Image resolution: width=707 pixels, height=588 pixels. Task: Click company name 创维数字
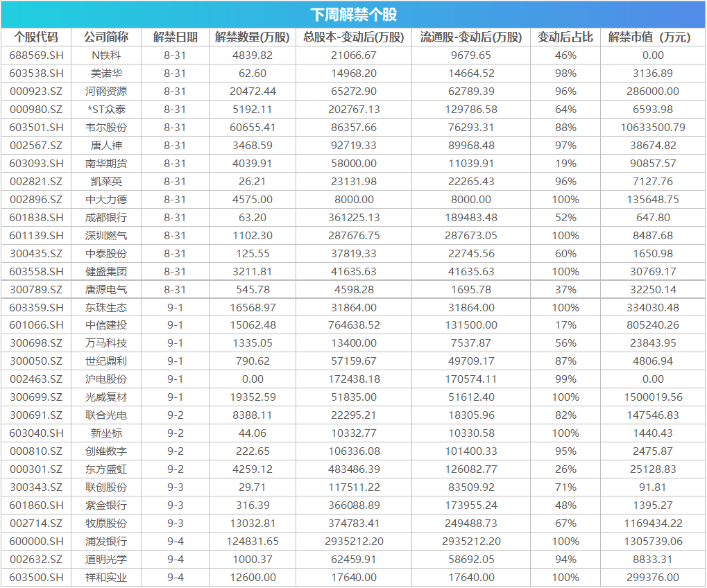click(106, 451)
